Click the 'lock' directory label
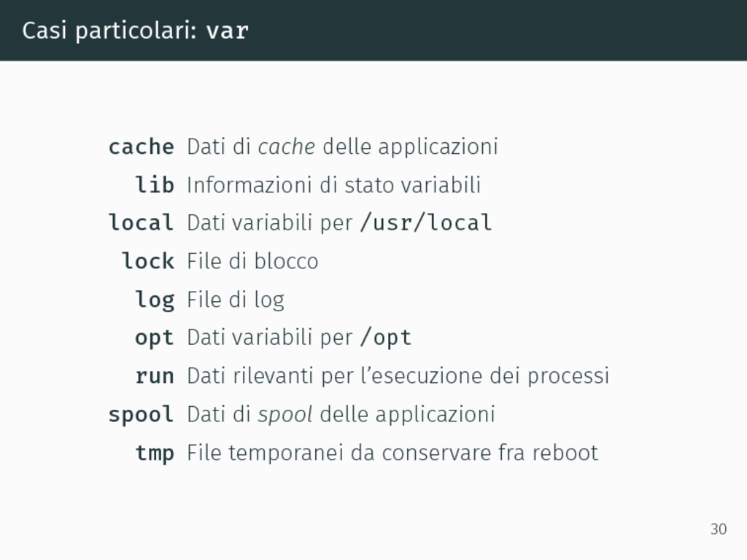Image resolution: width=747 pixels, height=560 pixels. click(148, 261)
